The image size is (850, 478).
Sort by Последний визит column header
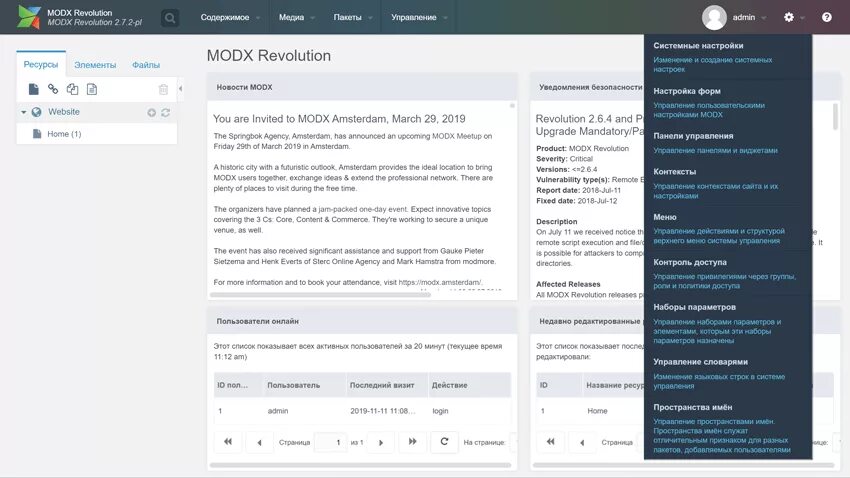point(387,385)
